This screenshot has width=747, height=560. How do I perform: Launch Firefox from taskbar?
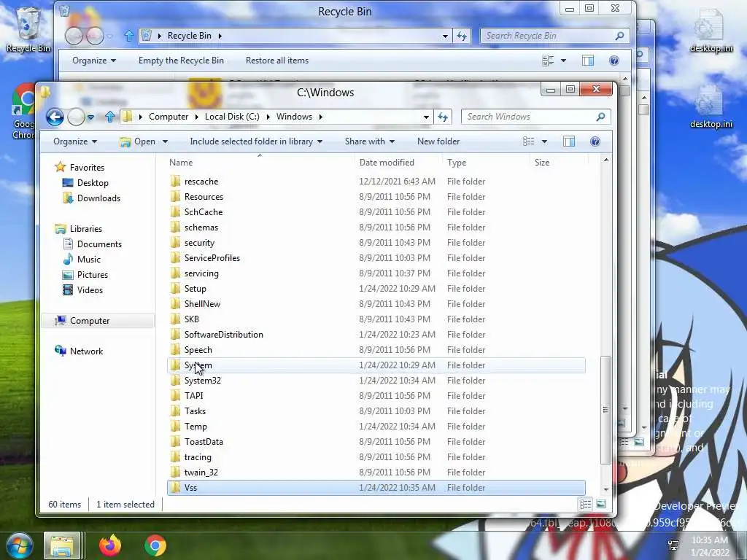point(110,545)
